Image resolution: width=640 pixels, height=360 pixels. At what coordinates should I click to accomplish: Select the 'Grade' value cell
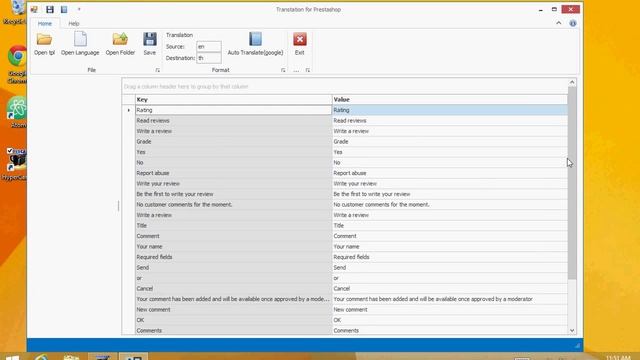(449, 142)
